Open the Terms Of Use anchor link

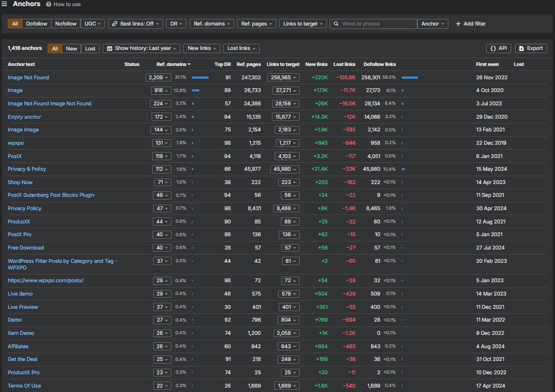click(24, 386)
